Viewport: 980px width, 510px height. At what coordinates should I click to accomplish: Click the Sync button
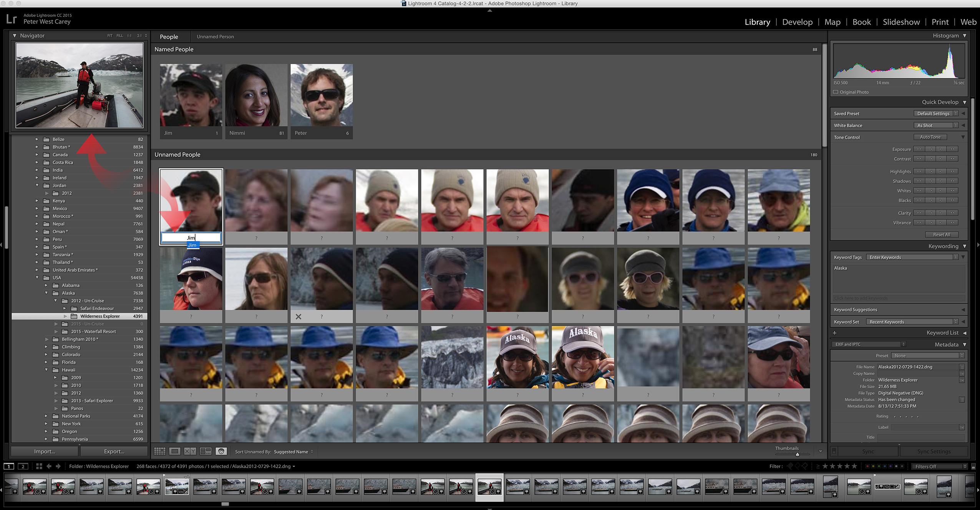(x=868, y=451)
